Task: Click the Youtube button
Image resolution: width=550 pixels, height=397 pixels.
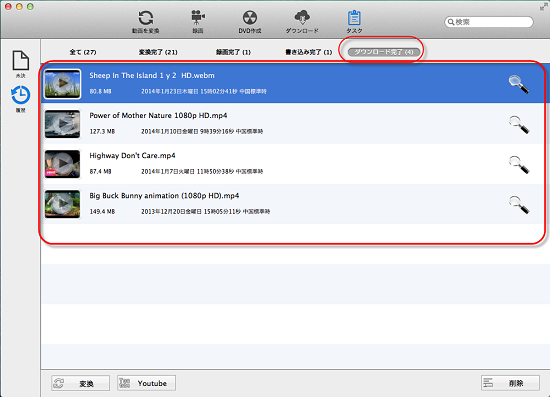Action: click(146, 383)
